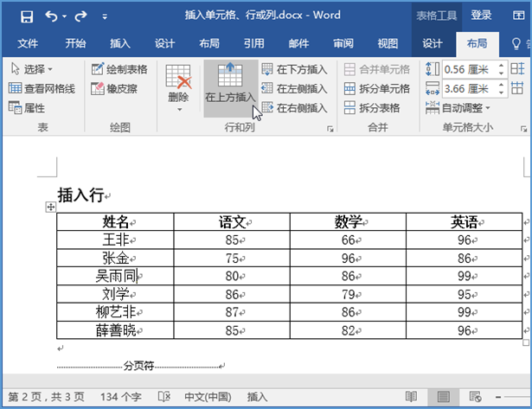Redo the last action
Viewport: 532px width, 409px height.
click(80, 16)
